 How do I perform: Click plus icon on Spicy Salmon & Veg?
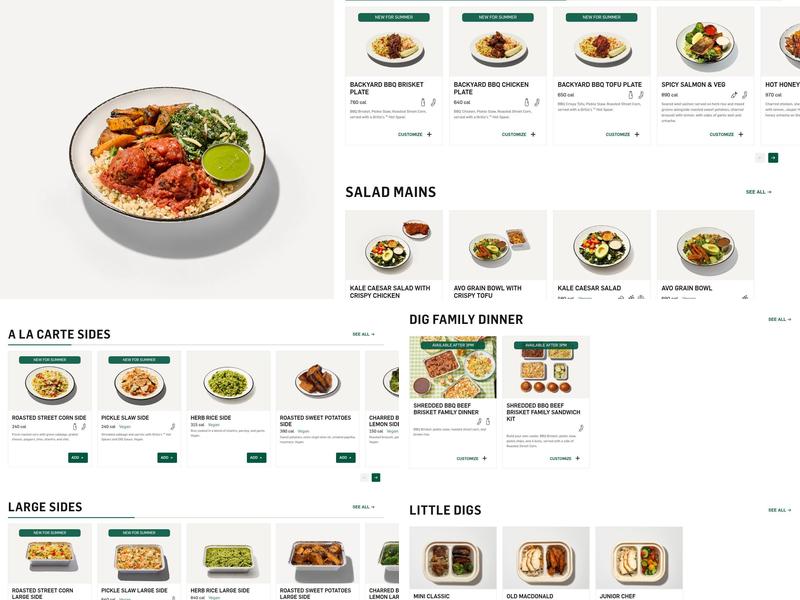point(740,135)
